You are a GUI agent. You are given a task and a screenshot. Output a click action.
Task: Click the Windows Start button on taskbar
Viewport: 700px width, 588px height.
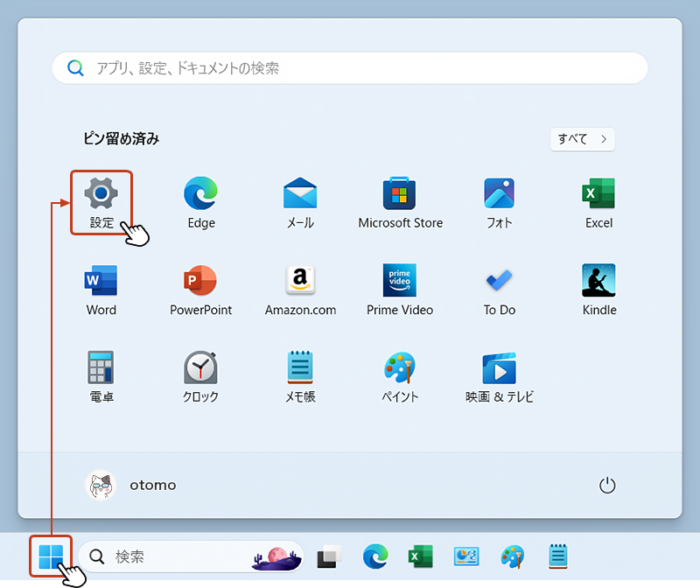pyautogui.click(x=51, y=556)
